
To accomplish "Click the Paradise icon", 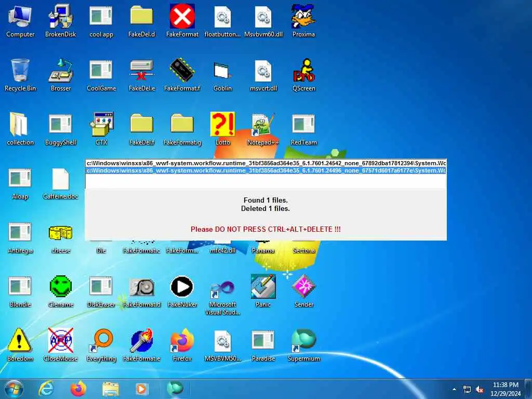I will [263, 345].
